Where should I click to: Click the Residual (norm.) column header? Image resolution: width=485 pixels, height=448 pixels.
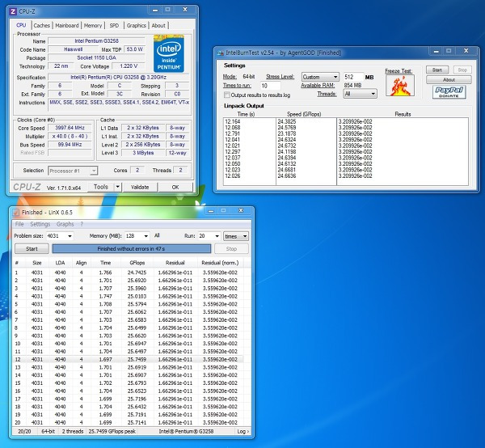pos(220,263)
